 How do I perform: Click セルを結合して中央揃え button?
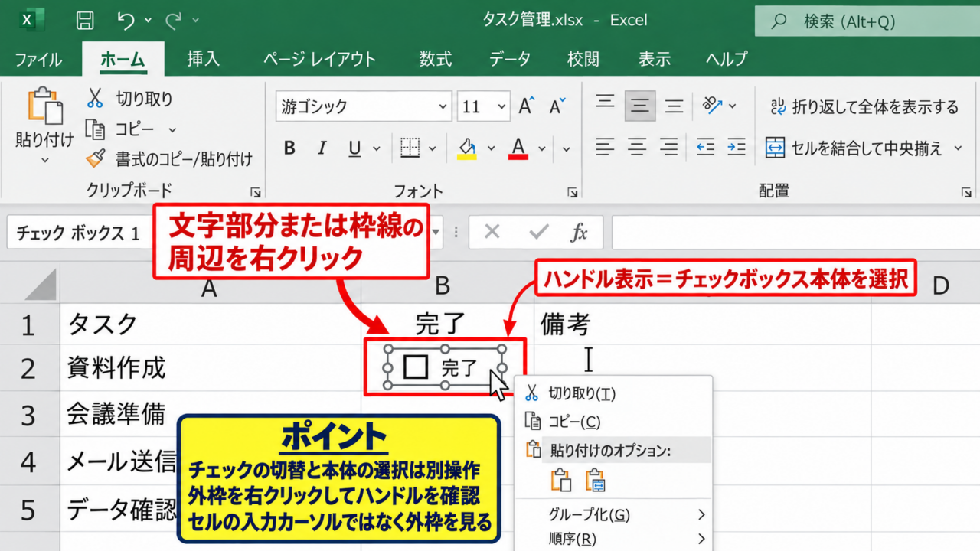864,148
